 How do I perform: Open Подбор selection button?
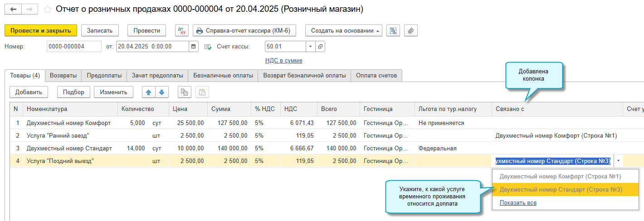coord(73,92)
